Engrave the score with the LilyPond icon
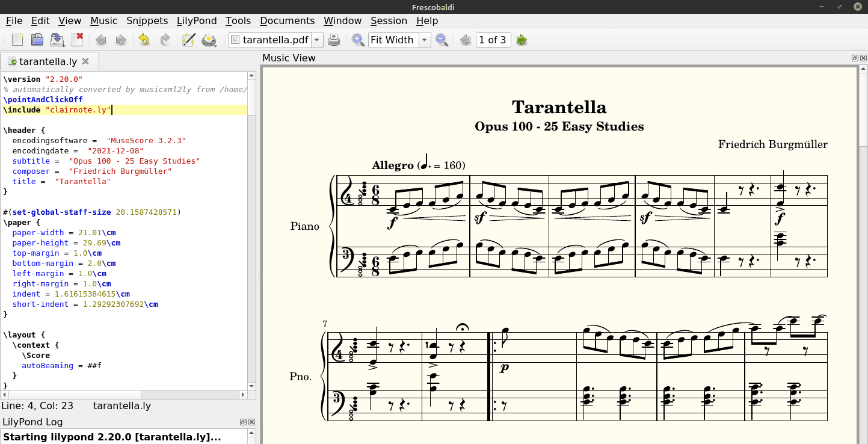This screenshot has width=868, height=444. (209, 40)
